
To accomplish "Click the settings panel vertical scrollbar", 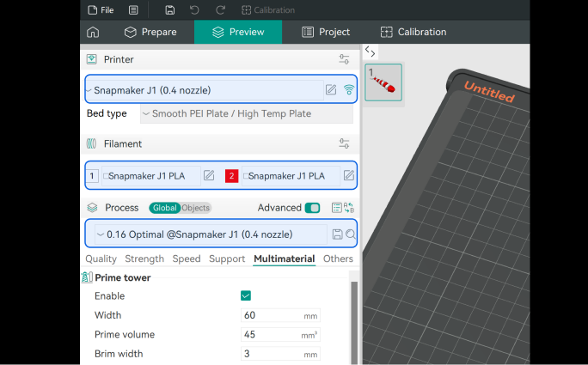I will 353,322.
